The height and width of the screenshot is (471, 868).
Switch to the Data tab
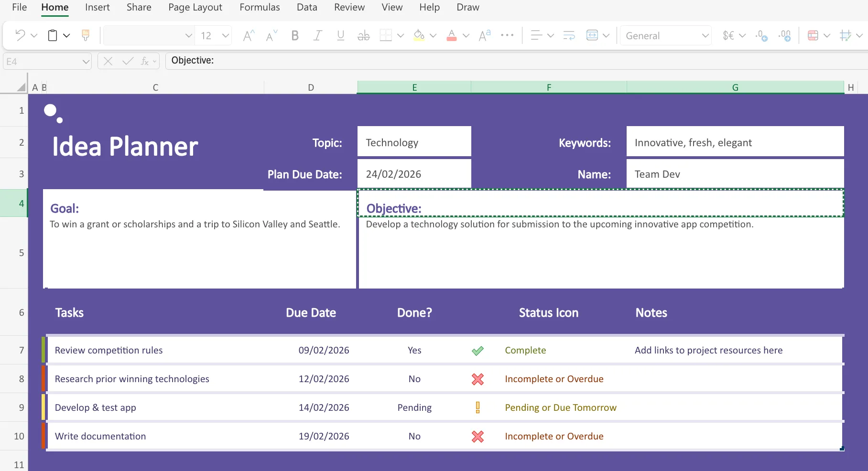pos(307,7)
